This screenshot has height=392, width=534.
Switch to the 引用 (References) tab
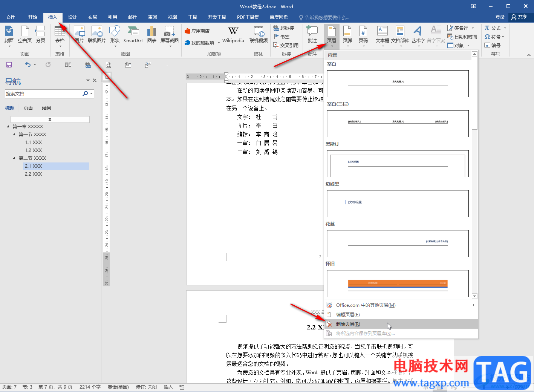coord(113,17)
